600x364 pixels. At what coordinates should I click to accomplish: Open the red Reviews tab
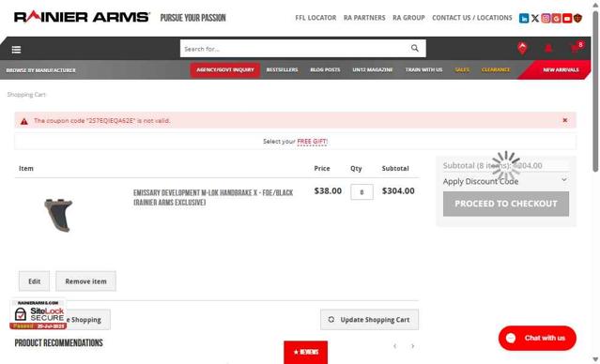[306, 352]
